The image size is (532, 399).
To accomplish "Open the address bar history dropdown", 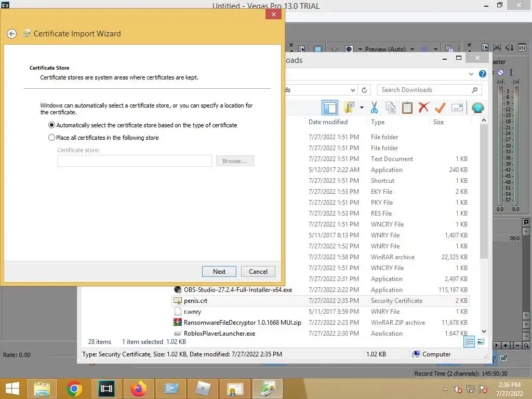I will click(353, 90).
